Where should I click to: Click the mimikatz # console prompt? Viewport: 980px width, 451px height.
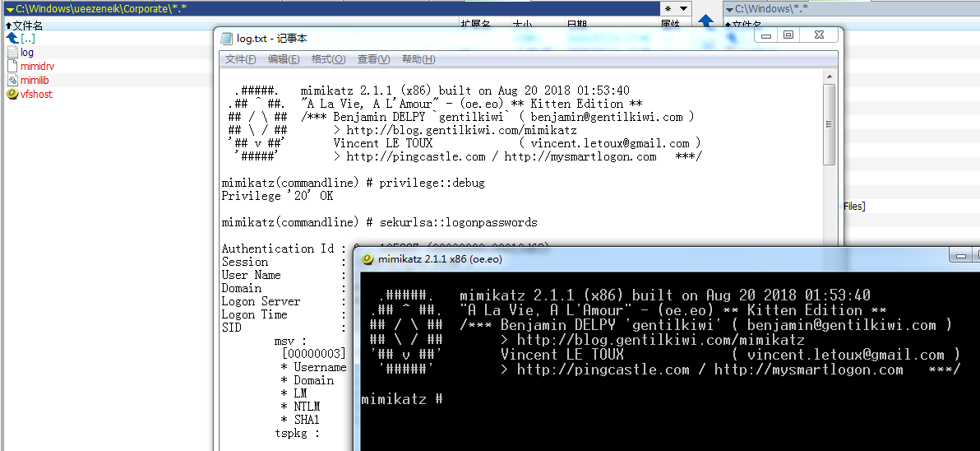pos(403,398)
